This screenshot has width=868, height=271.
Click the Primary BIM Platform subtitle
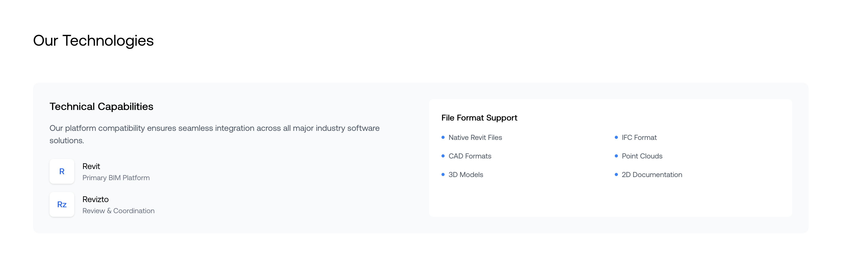[x=116, y=178]
